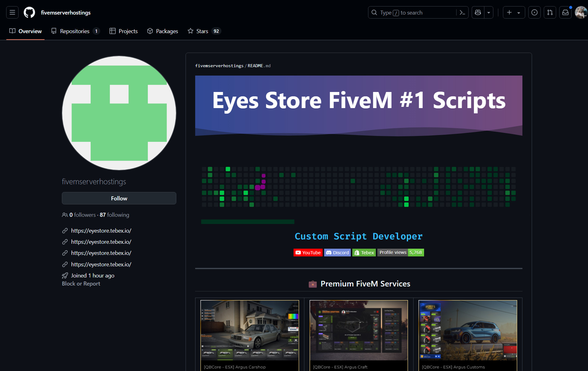The width and height of the screenshot is (588, 371).
Task: Click the Eyes Store FiveM banner image
Action: (x=359, y=106)
